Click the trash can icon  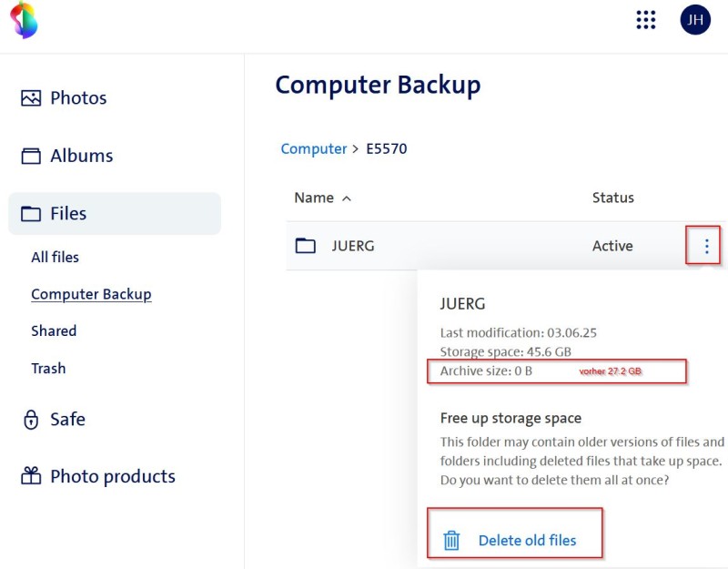click(x=451, y=541)
